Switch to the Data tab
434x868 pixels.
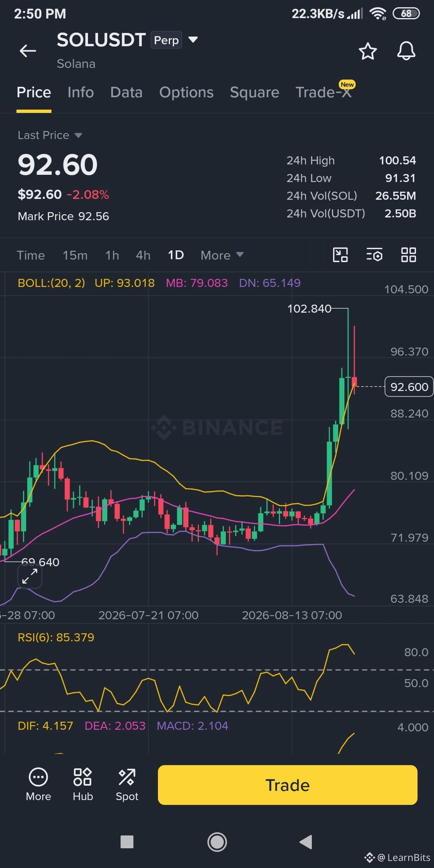tap(127, 92)
